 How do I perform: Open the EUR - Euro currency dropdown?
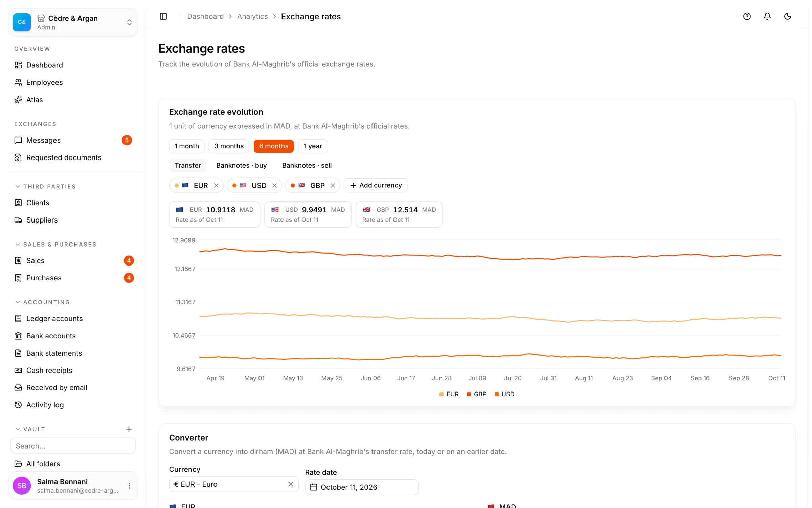point(234,484)
